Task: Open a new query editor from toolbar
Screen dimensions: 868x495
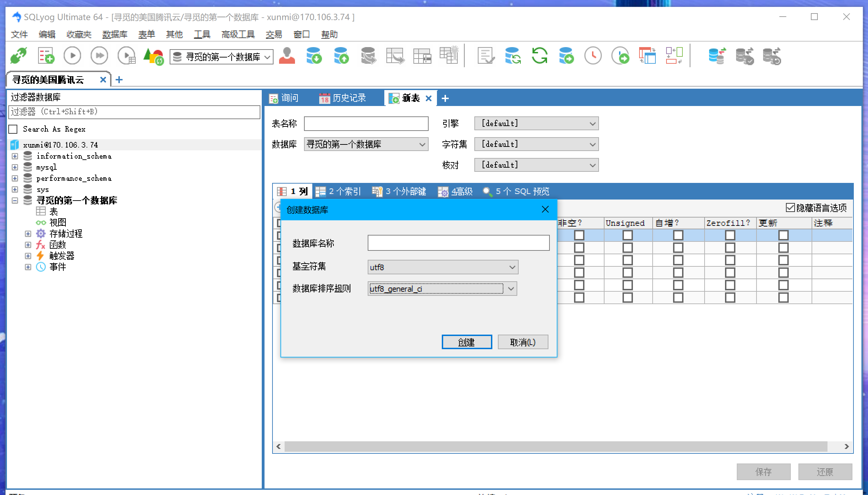Action: (x=46, y=56)
